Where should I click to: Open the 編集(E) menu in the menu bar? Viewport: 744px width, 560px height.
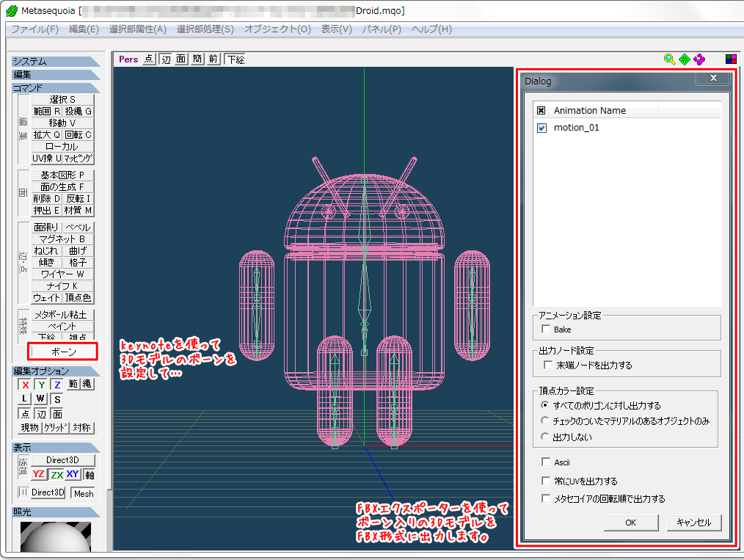click(84, 29)
